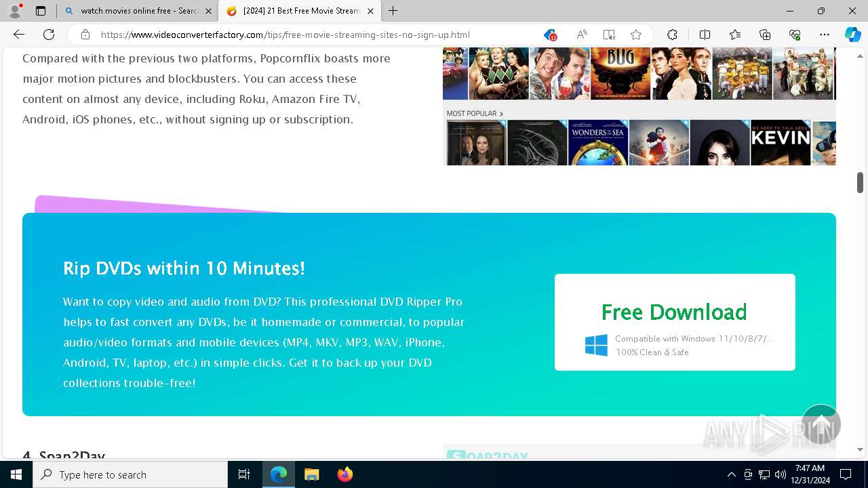Open Browser essentials heart icon
This screenshot has height=488, width=868.
(x=795, y=35)
